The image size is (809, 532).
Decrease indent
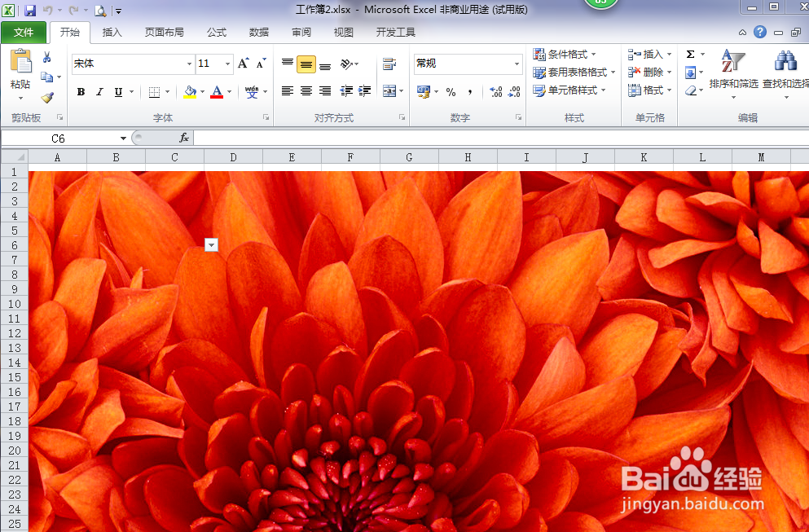tap(346, 91)
